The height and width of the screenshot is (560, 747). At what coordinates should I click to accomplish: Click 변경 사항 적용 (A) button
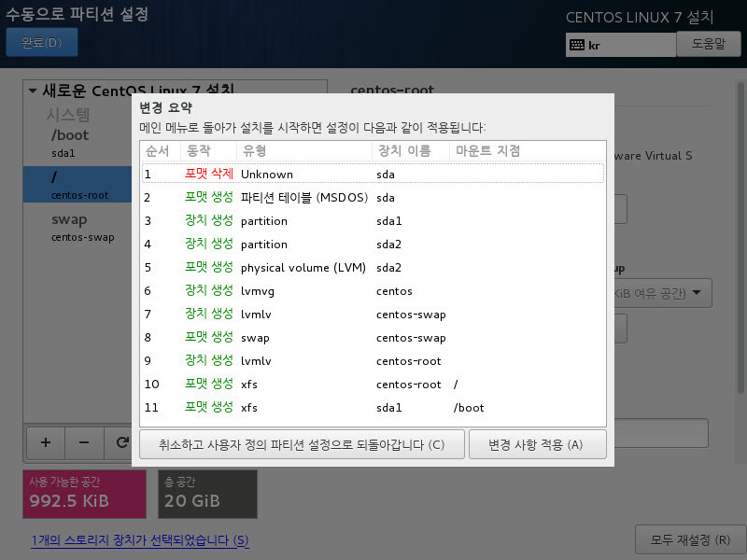(538, 445)
